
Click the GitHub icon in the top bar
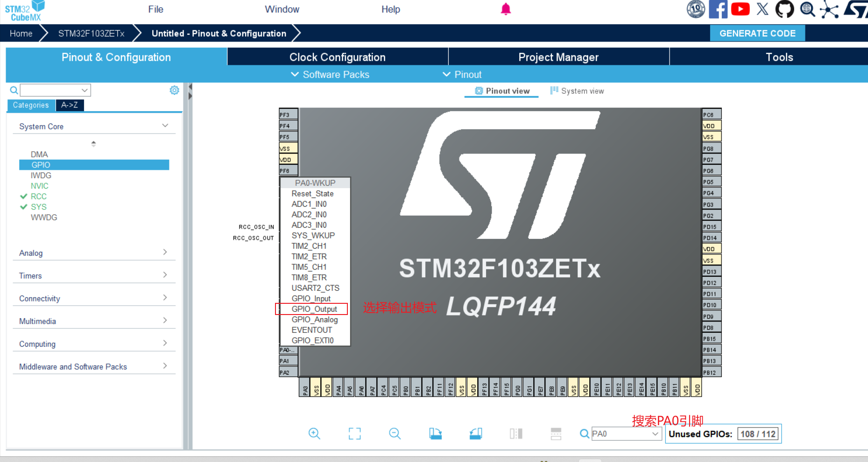pyautogui.click(x=784, y=9)
